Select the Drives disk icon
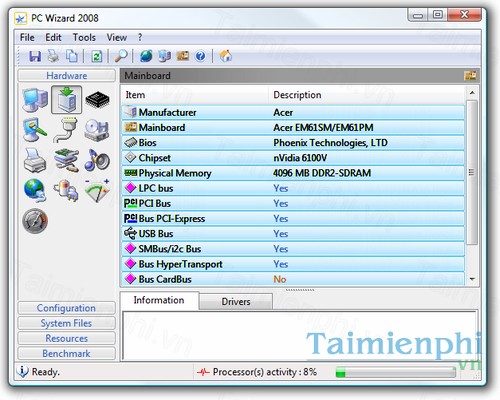The width and height of the screenshot is (500, 400). (97, 130)
